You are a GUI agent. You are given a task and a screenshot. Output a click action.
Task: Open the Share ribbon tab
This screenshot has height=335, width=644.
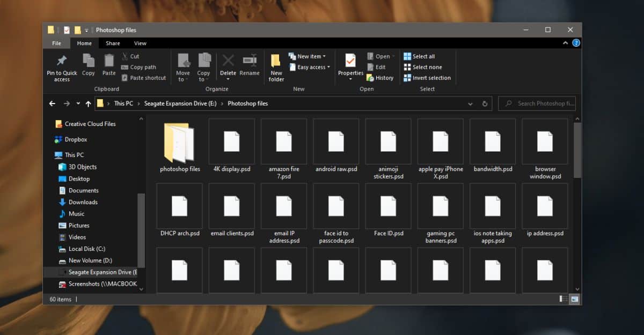[x=113, y=43]
